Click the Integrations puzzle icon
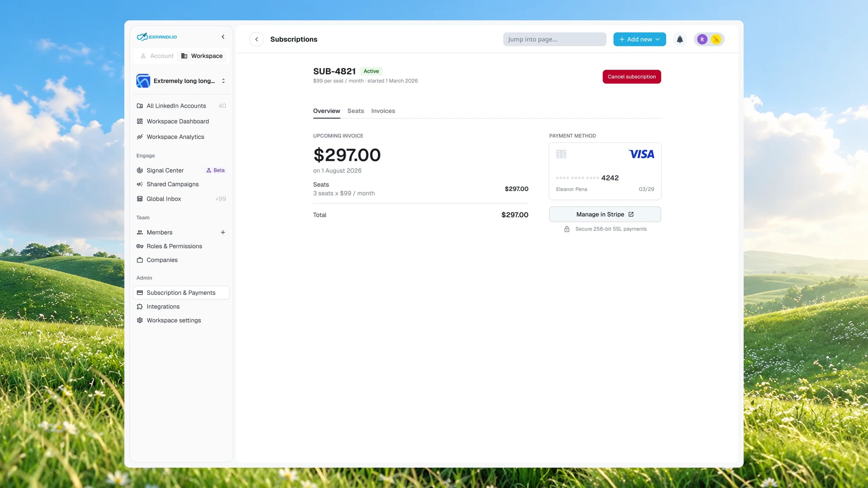The image size is (868, 488). click(140, 307)
